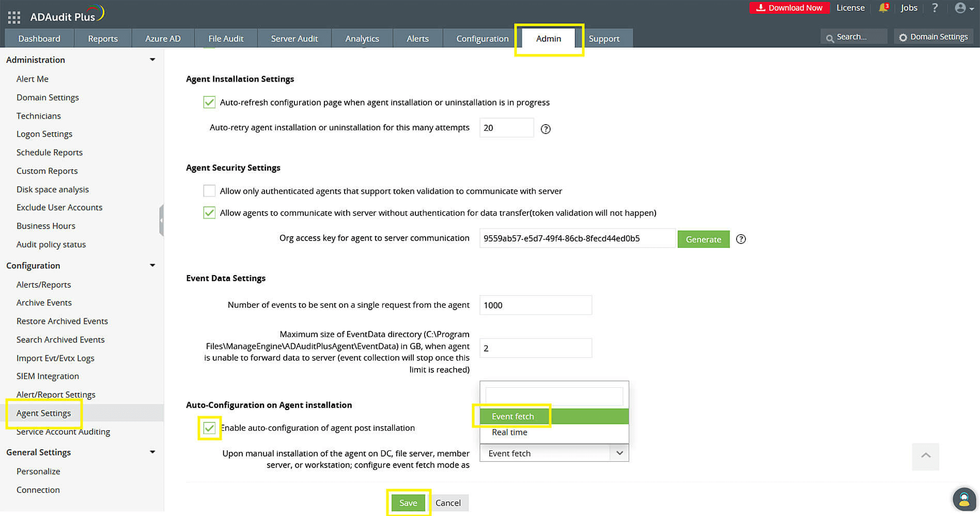
Task: Enable authenticated agents token validation checkbox
Action: coord(209,191)
